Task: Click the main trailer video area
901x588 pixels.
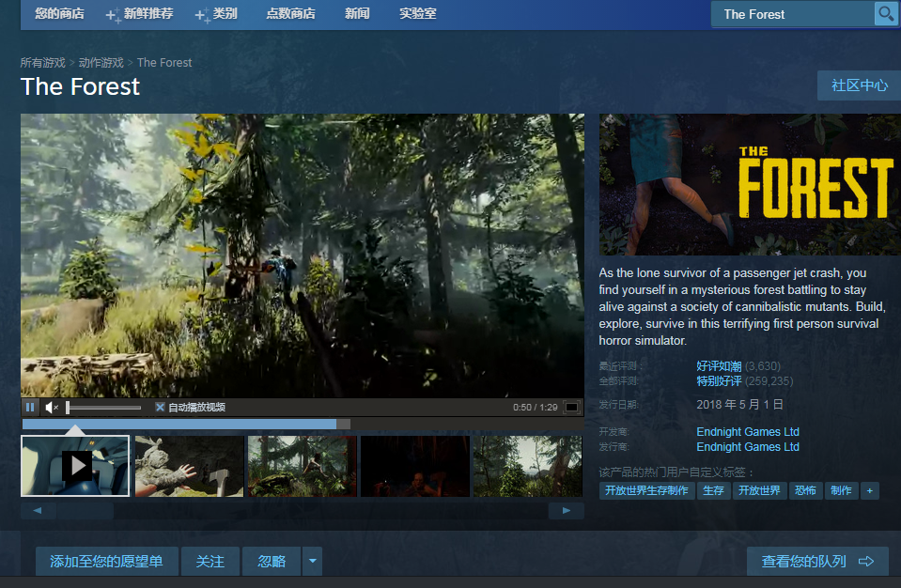Action: point(303,255)
